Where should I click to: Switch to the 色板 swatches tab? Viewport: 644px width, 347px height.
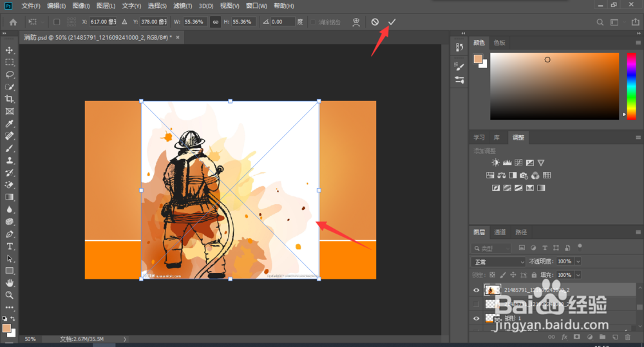pos(500,42)
